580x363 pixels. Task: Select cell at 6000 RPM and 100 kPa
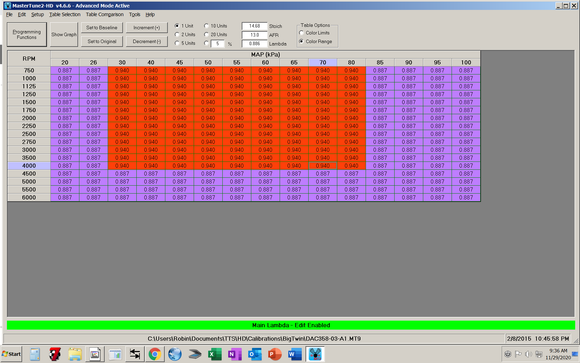coord(466,198)
